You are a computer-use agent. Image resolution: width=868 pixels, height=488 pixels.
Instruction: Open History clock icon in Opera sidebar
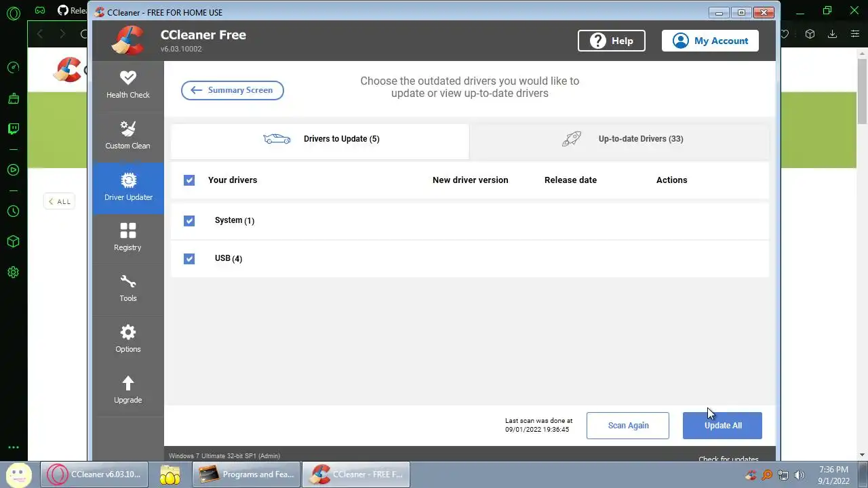click(x=13, y=211)
